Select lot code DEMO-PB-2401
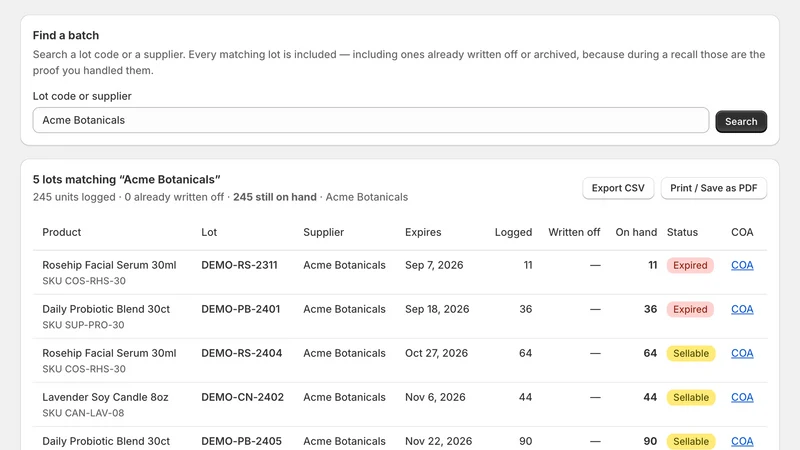 tap(240, 309)
